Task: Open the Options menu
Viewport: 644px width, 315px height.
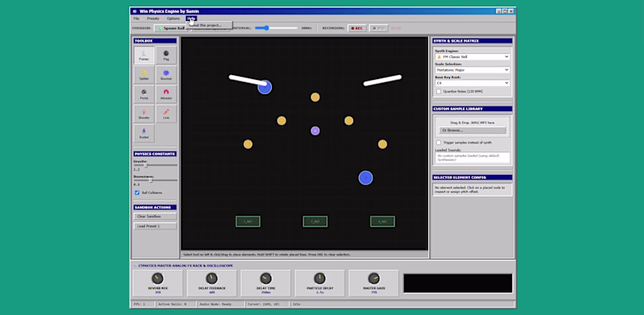Action: (173, 19)
